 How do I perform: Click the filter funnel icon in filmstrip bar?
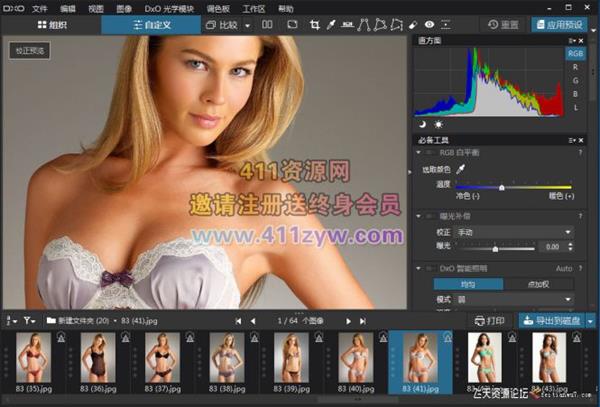pyautogui.click(x=29, y=320)
